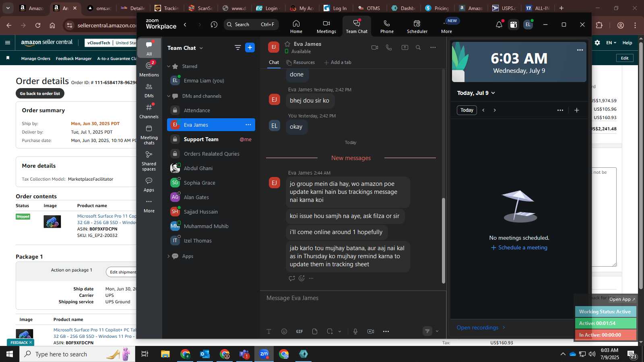Open the chat list filter icon
This screenshot has width=644, height=362.
point(238,47)
